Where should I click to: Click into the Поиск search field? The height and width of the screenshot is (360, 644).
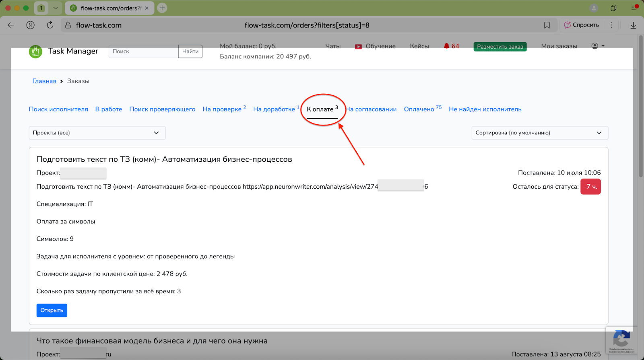(x=143, y=51)
